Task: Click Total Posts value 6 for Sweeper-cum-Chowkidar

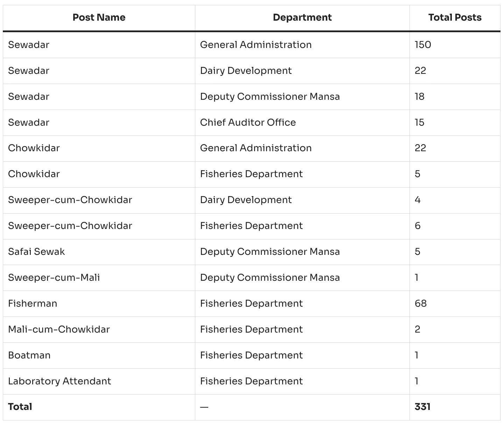Action: coord(418,226)
